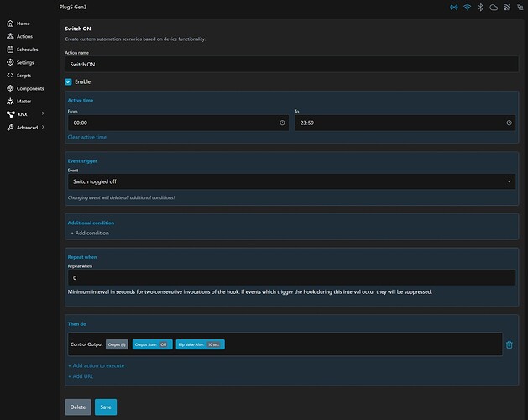The height and width of the screenshot is (420, 528).
Task: Click the access point status icon
Action: pyautogui.click(x=454, y=7)
